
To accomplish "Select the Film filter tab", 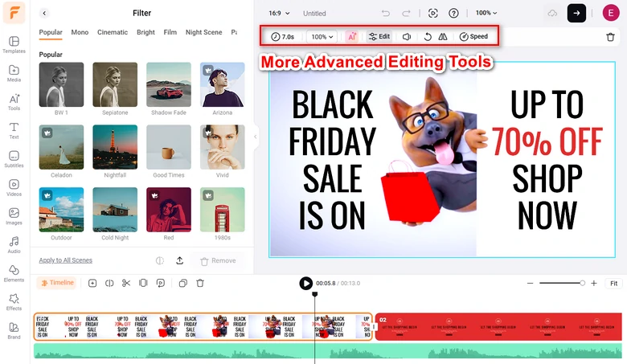I will click(x=170, y=32).
